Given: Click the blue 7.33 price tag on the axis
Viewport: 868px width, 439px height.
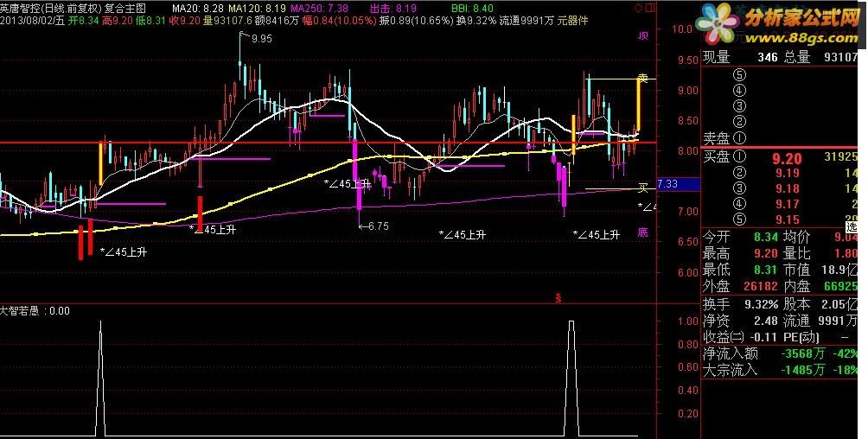Looking at the screenshot, I should pos(678,184).
